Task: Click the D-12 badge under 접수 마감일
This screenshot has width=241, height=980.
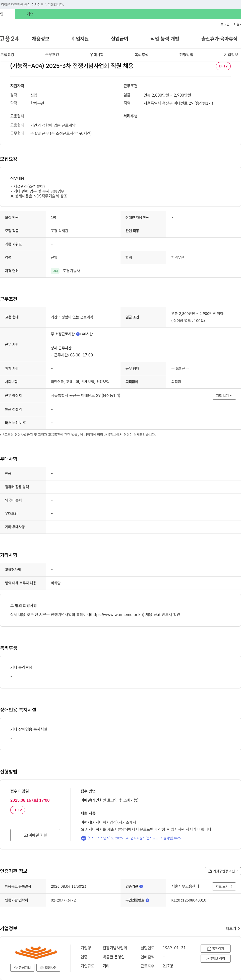Action: pos(18,810)
